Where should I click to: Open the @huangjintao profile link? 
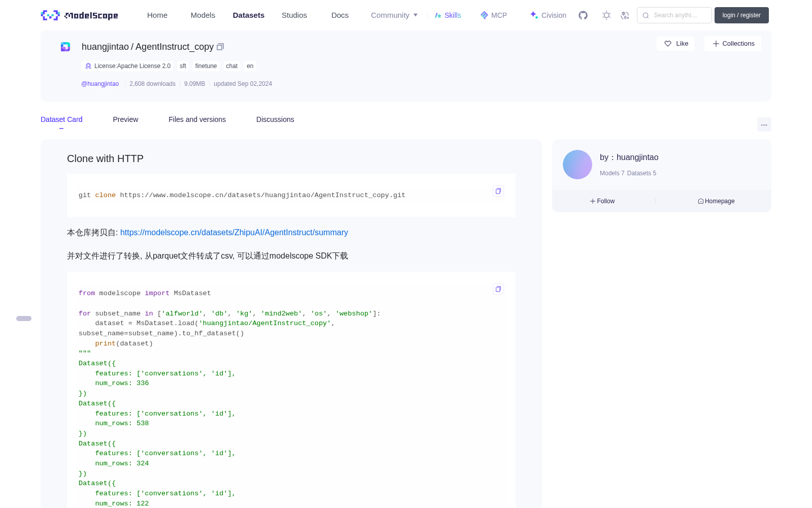tap(100, 84)
